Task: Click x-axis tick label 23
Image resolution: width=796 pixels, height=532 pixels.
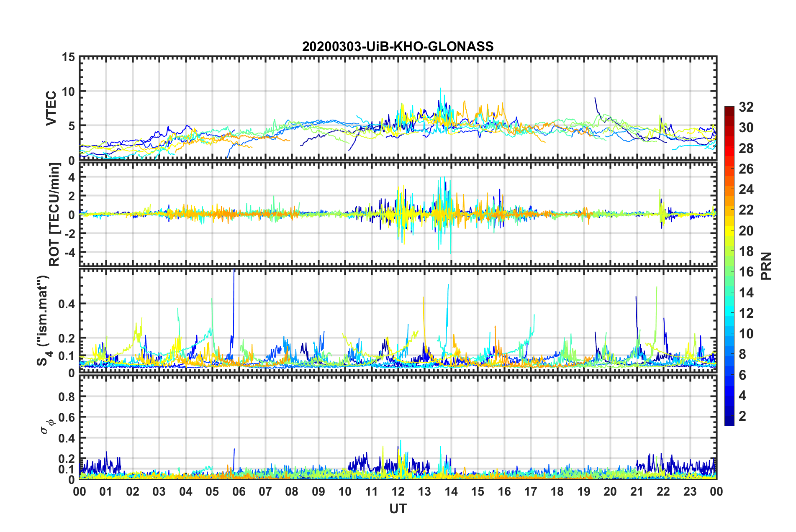Action: 690,491
